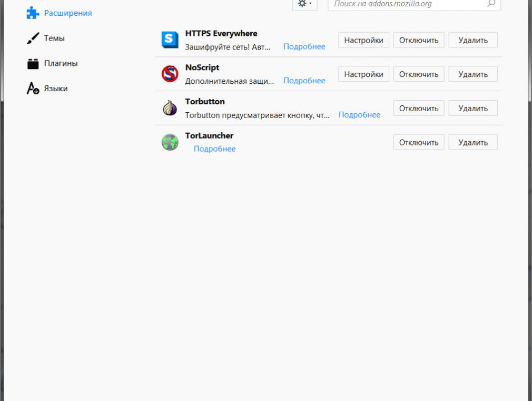The width and height of the screenshot is (532, 401).
Task: Remove NoScript with Удалить
Action: tap(473, 74)
